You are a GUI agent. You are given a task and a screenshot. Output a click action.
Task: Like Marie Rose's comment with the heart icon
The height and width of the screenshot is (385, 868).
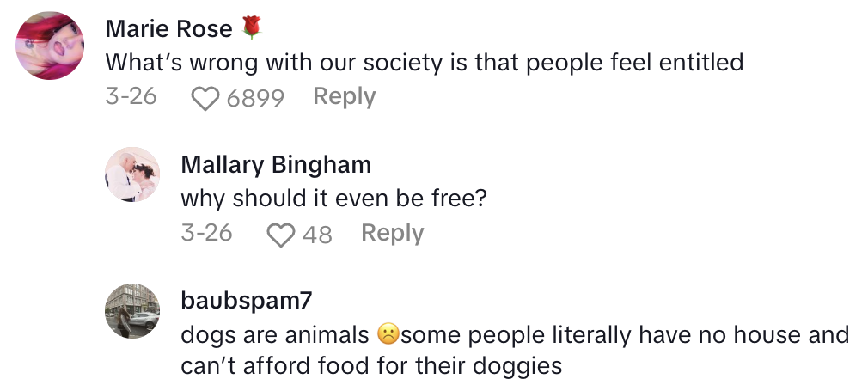click(x=205, y=98)
